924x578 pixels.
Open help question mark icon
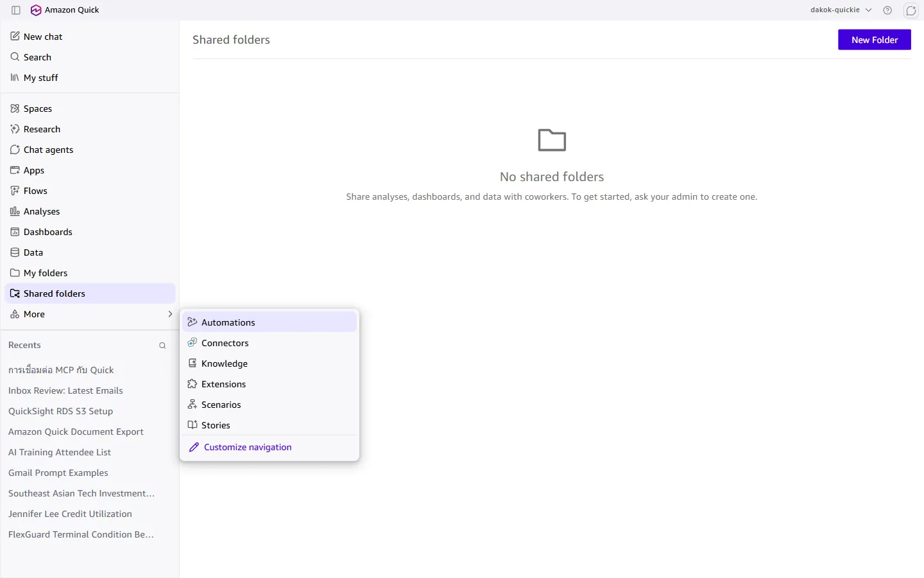[x=887, y=10]
